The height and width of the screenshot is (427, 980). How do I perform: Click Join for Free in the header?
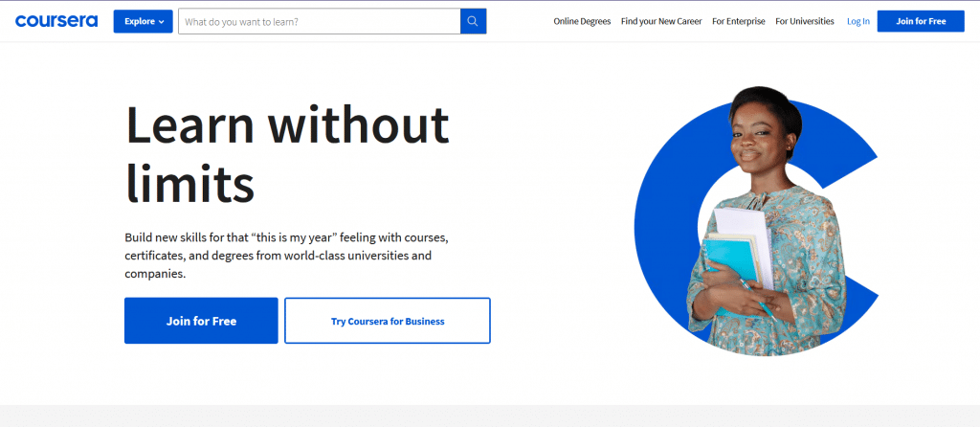click(x=921, y=21)
